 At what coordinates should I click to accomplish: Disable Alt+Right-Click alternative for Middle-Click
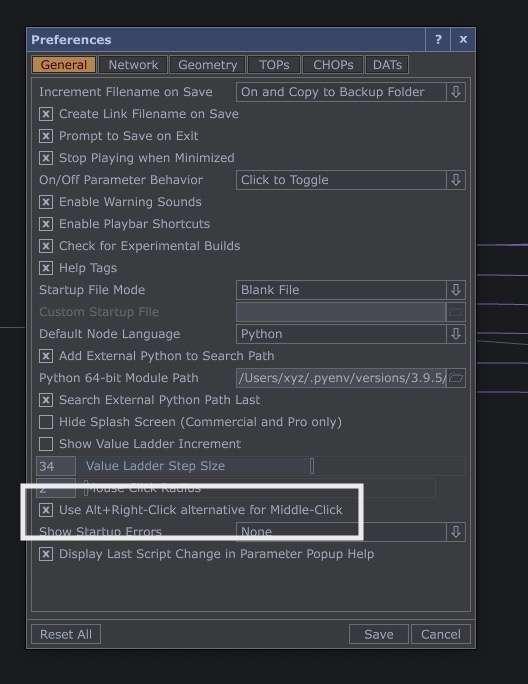tap(46, 510)
